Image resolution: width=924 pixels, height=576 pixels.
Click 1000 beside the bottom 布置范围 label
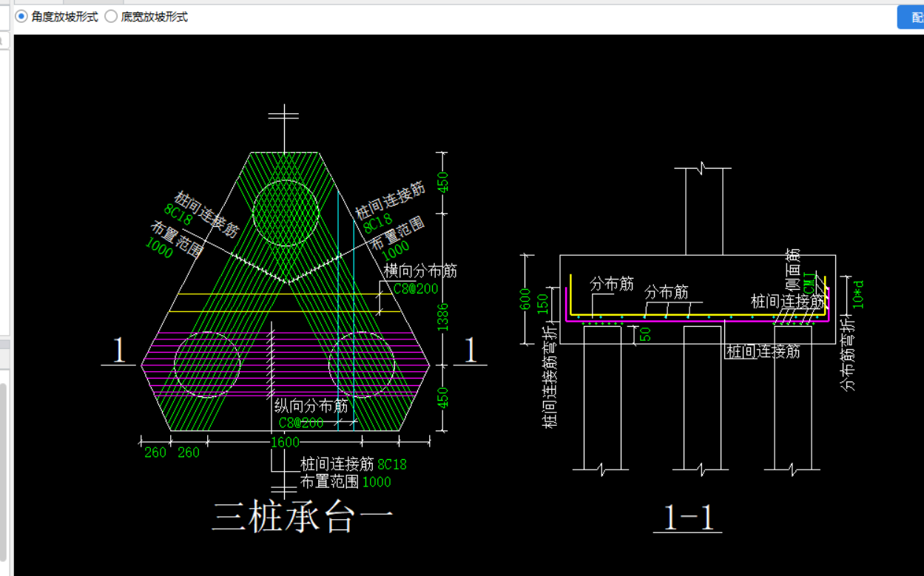(377, 482)
